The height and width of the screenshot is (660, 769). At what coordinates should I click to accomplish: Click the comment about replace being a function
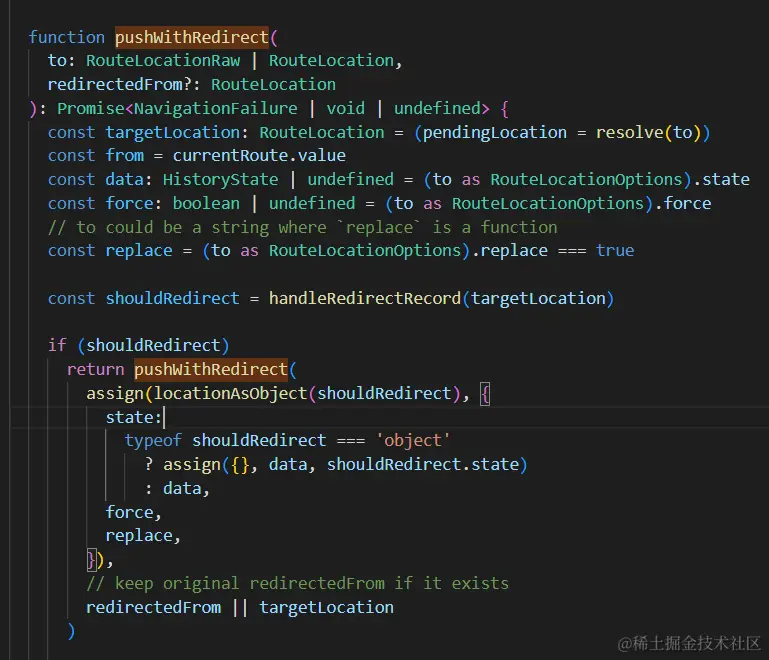point(303,227)
